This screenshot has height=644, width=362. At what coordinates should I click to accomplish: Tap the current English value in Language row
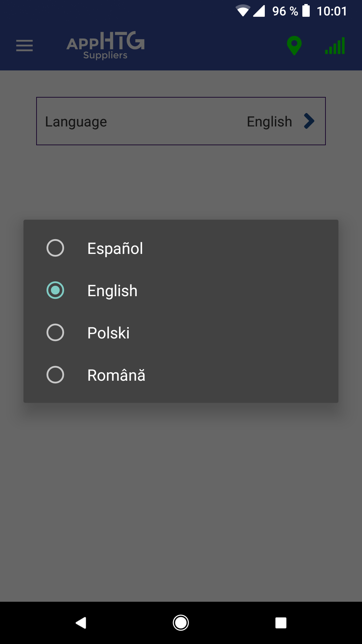point(269,122)
